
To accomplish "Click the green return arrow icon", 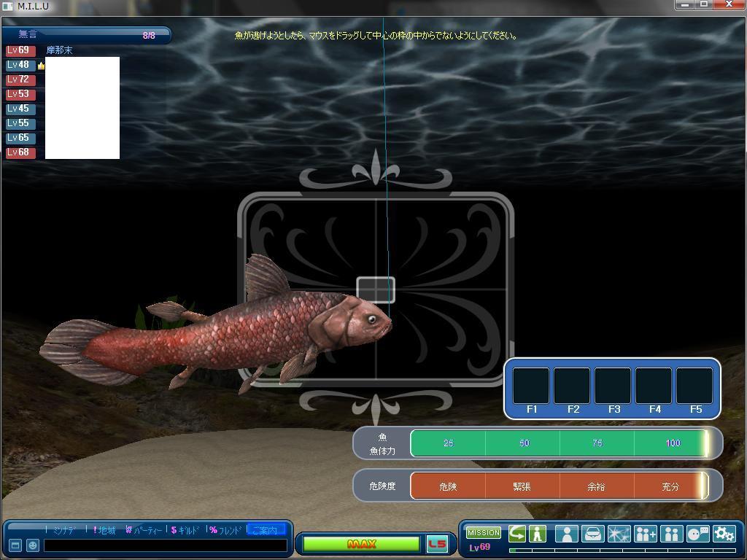I will (516, 534).
